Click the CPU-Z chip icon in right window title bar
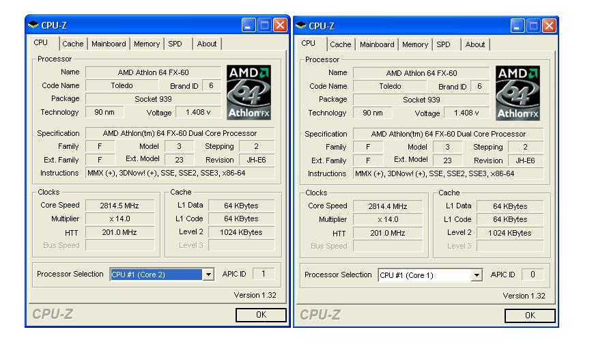This screenshot has height=364, width=594. click(x=301, y=25)
